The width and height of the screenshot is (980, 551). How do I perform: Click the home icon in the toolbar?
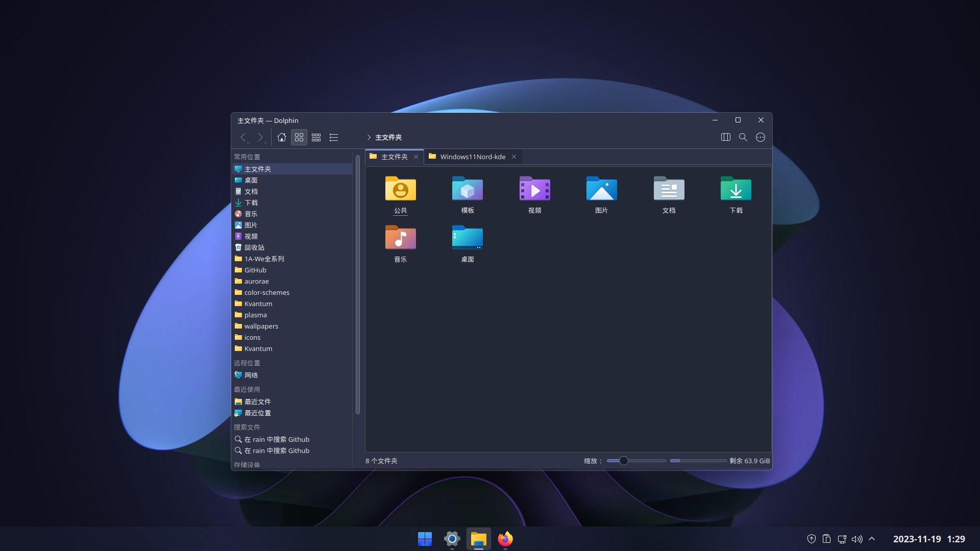pyautogui.click(x=281, y=137)
